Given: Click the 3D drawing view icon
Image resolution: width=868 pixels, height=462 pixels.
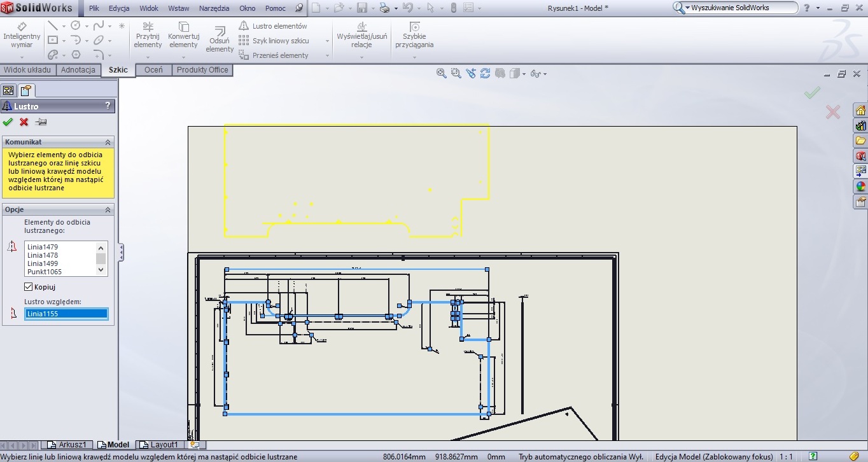Looking at the screenshot, I should pyautogui.click(x=500, y=73).
